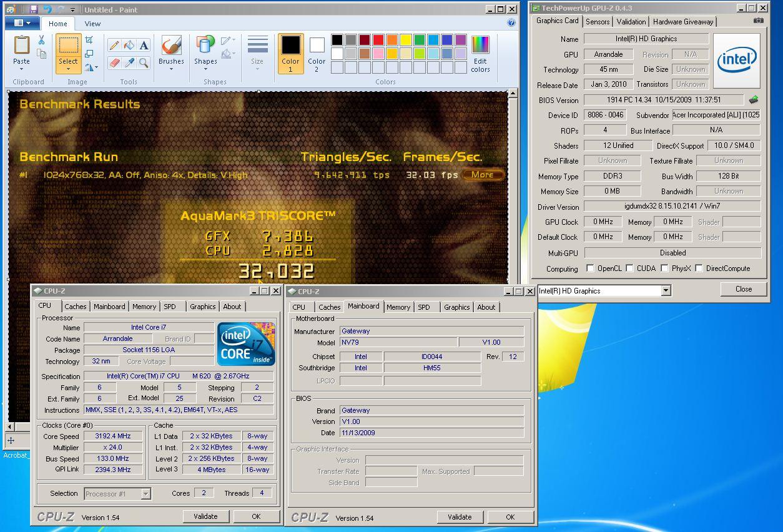Click the GPU-Z camera screenshot icon
Screen dimensions: 783x532
pos(758,21)
